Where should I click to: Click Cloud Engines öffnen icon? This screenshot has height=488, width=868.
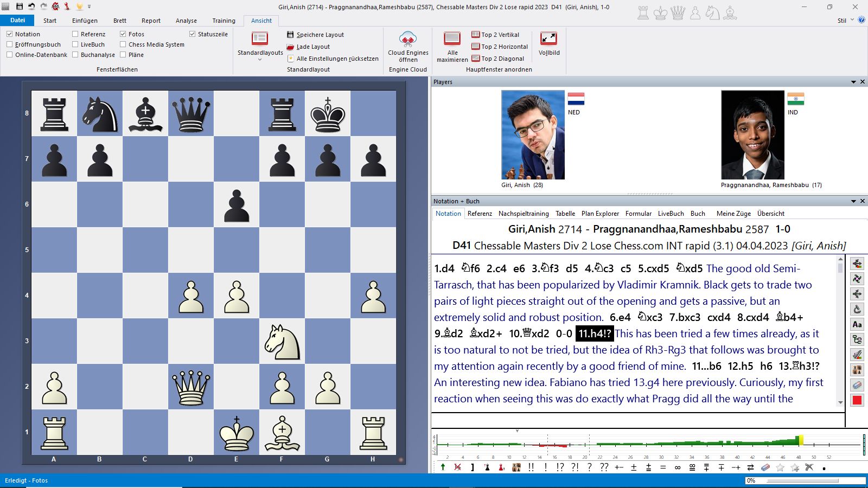[407, 40]
